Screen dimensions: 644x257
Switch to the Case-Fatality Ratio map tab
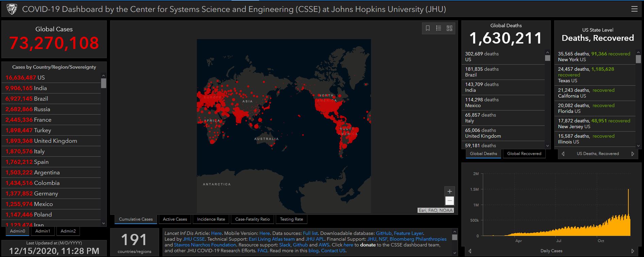click(x=252, y=219)
